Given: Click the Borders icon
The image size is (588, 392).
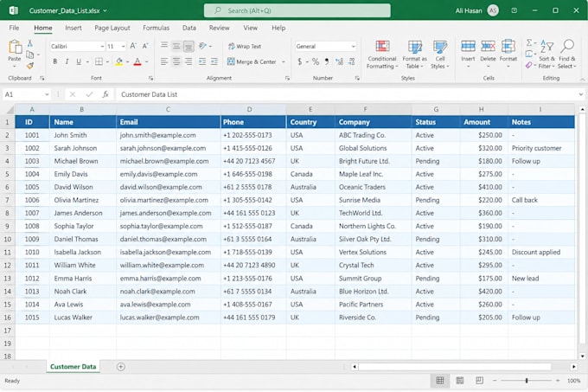Looking at the screenshot, I should tap(99, 61).
